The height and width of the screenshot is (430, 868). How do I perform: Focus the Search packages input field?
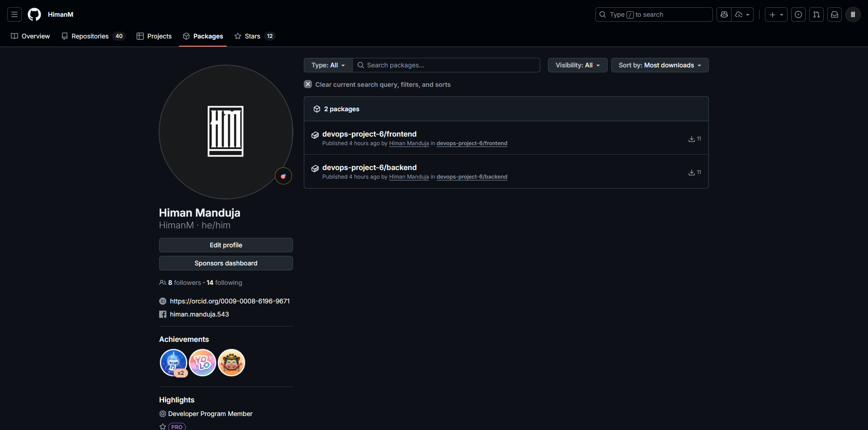click(450, 65)
